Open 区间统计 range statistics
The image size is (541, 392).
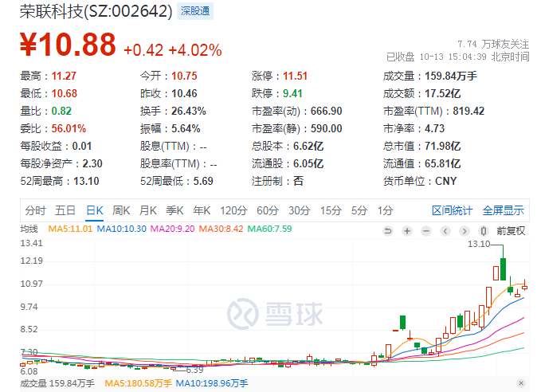452,210
